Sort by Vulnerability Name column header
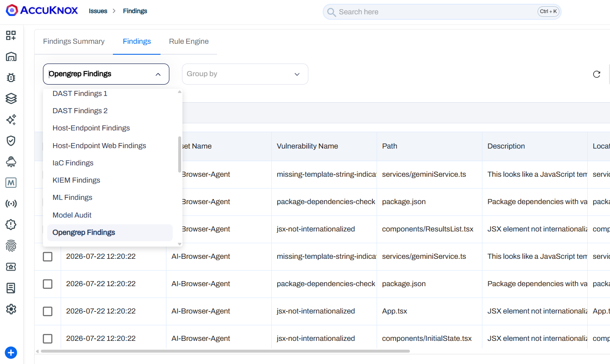 [x=308, y=146]
